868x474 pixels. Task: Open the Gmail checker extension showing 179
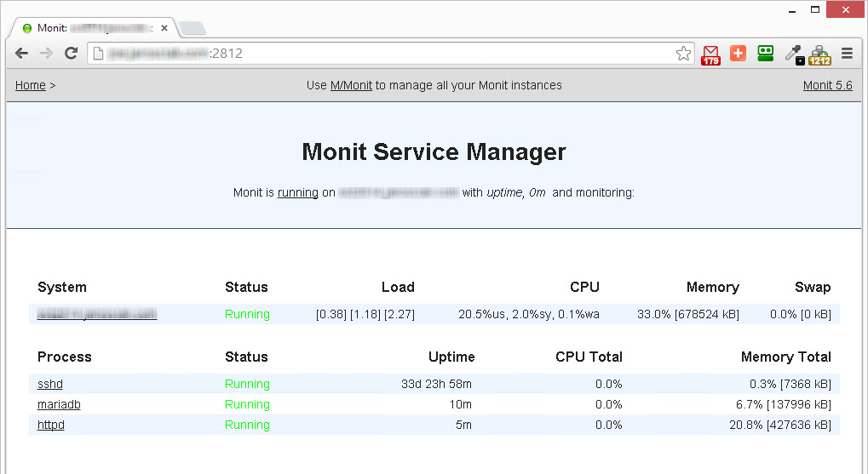[710, 54]
